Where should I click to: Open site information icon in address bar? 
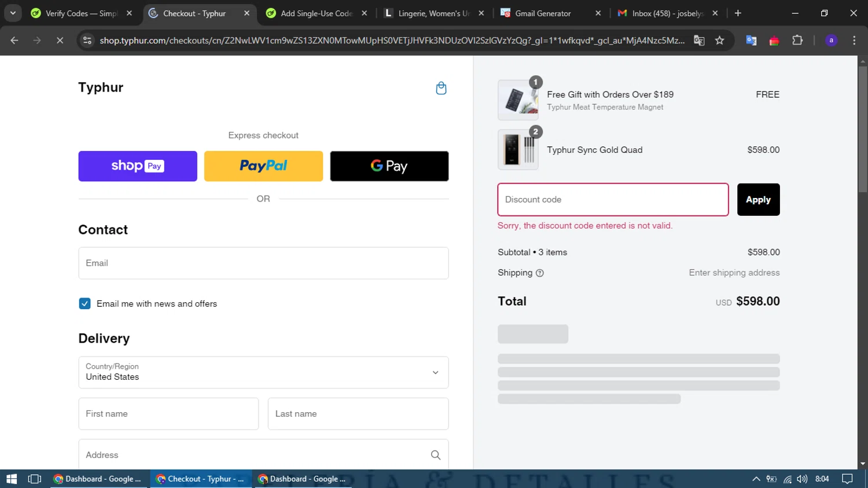pyautogui.click(x=87, y=40)
